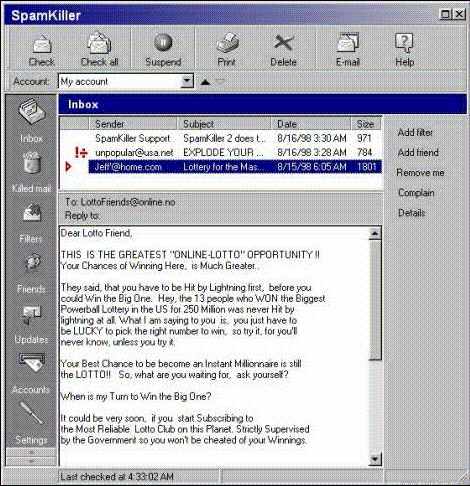The width and height of the screenshot is (470, 486).
Task: Click the spam marker icon beside unpopular@usa.net
Action: click(x=81, y=153)
